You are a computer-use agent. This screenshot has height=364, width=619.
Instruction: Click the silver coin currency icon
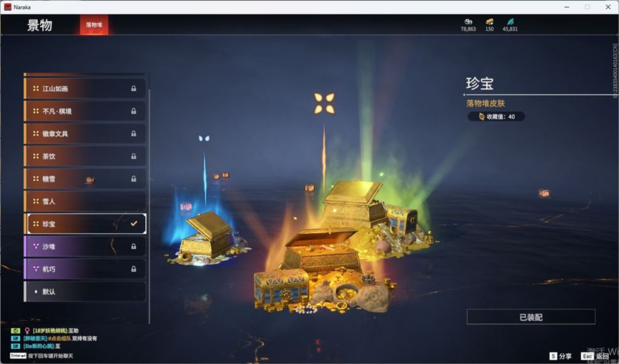pos(469,21)
